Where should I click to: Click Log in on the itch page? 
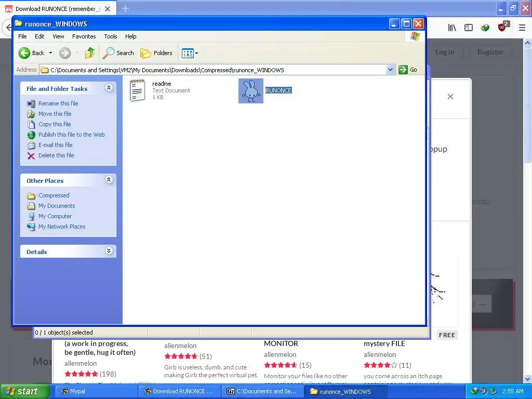(445, 52)
